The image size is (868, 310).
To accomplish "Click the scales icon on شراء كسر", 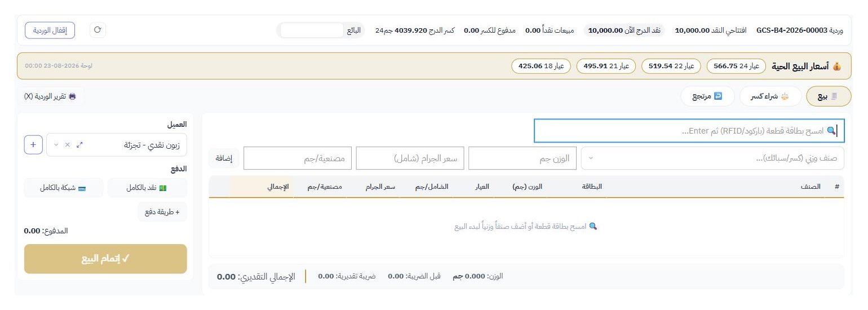I will [783, 96].
